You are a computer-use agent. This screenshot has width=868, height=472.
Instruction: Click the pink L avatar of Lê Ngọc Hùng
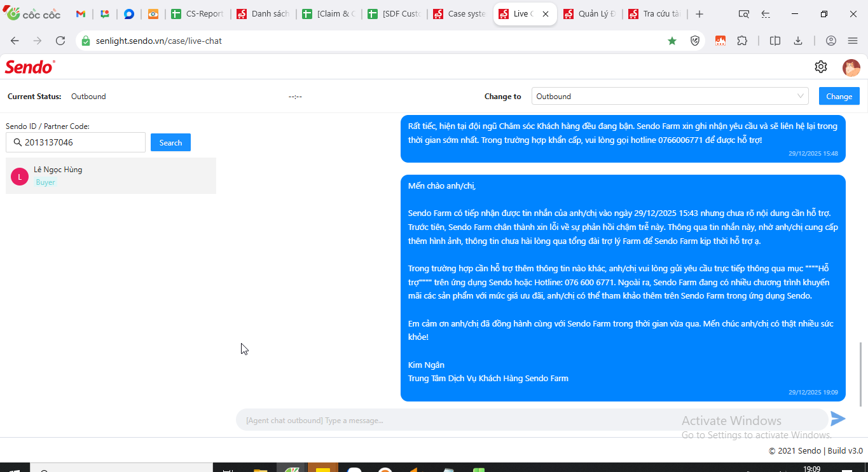tap(20, 177)
